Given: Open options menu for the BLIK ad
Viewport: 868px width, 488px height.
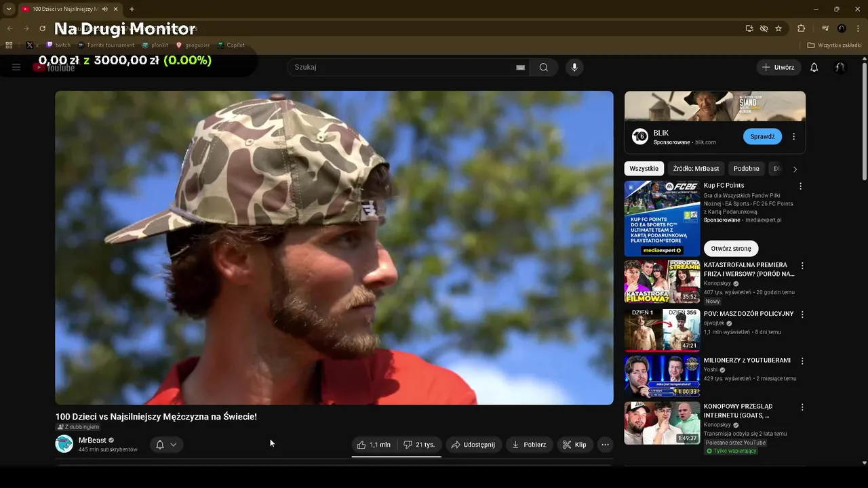Looking at the screenshot, I should point(794,136).
